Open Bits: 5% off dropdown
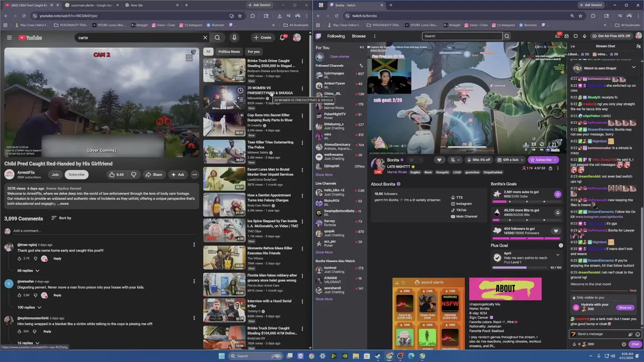This screenshot has height=362, width=644. tap(478, 160)
